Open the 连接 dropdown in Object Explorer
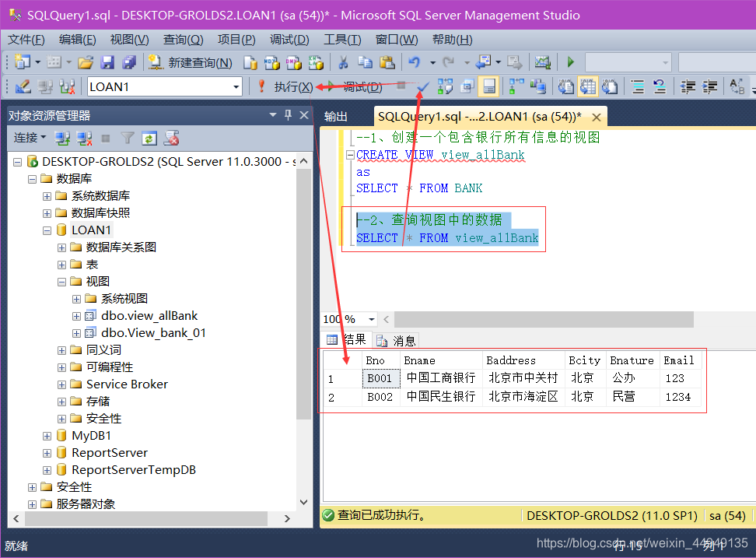 click(30, 139)
